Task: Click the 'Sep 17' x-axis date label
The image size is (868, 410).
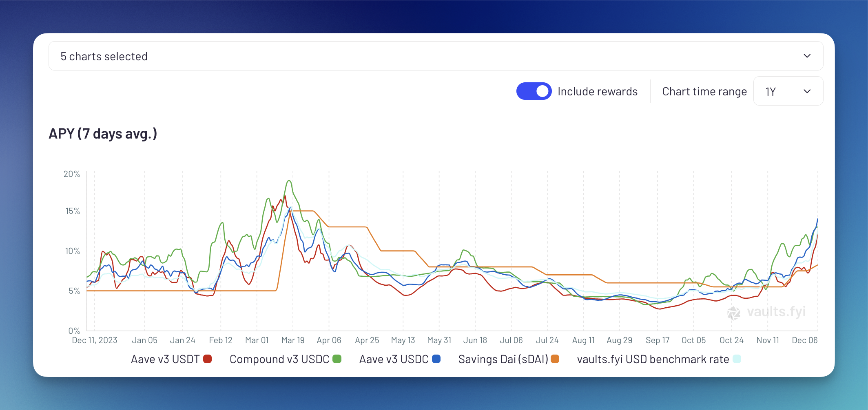Action: click(x=658, y=340)
